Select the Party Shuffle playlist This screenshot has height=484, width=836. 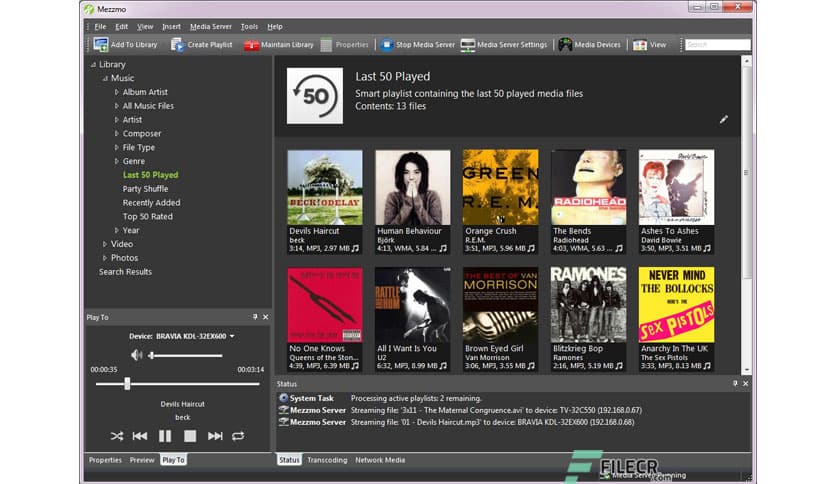pyautogui.click(x=145, y=189)
